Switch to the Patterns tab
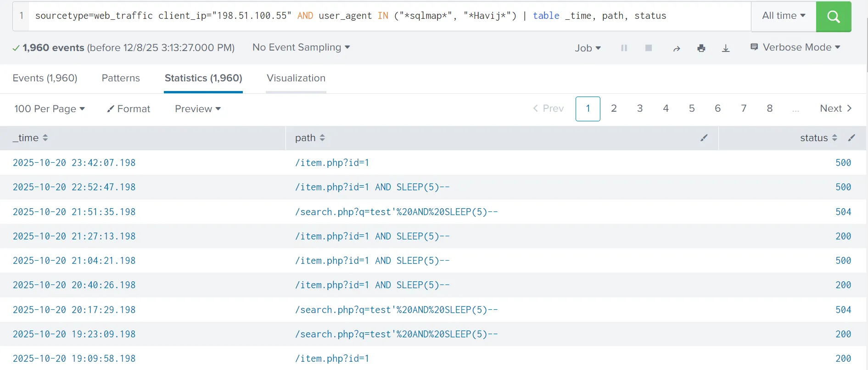 (121, 78)
